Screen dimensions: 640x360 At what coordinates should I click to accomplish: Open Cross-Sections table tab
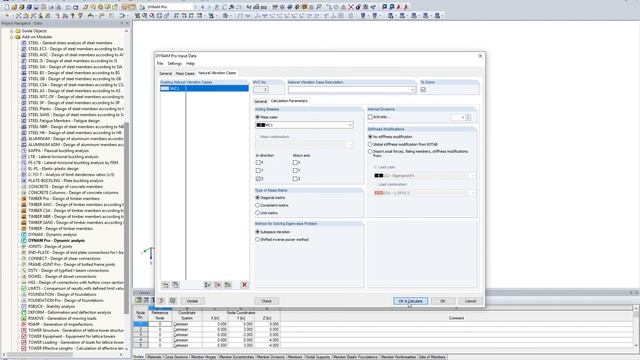tap(176, 357)
